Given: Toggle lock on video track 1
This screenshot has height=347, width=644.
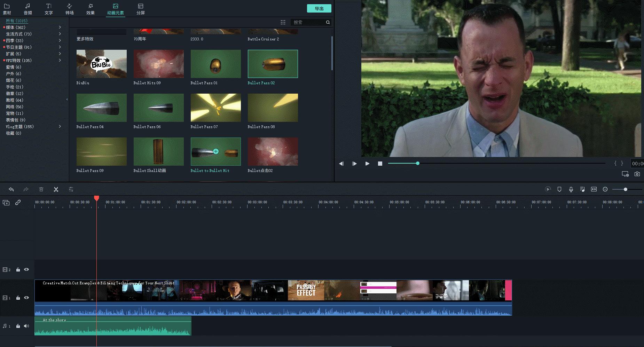Looking at the screenshot, I should pos(18,298).
